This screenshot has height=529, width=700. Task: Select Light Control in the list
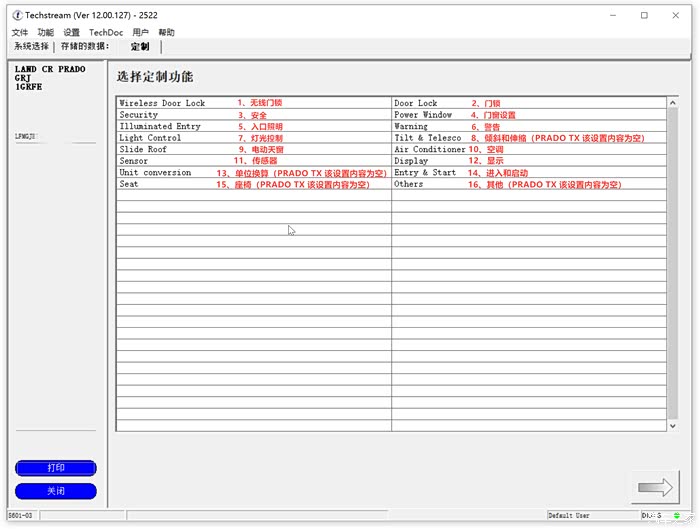click(x=150, y=138)
